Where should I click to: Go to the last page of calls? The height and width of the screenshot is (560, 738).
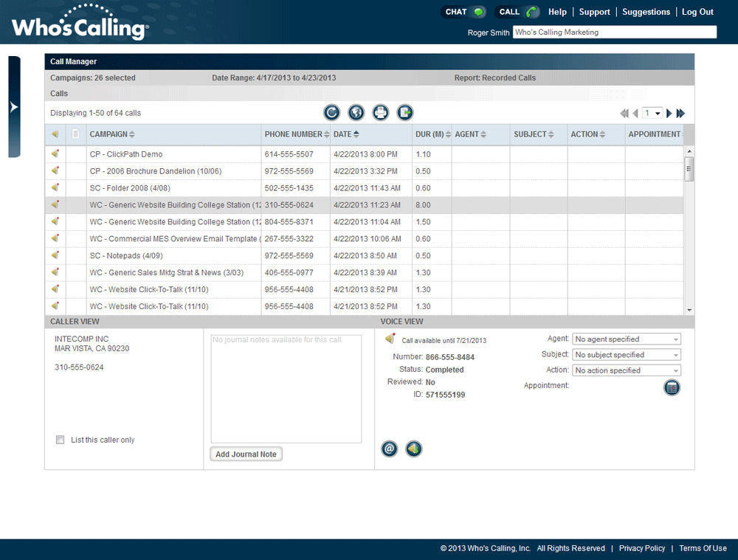tap(680, 114)
